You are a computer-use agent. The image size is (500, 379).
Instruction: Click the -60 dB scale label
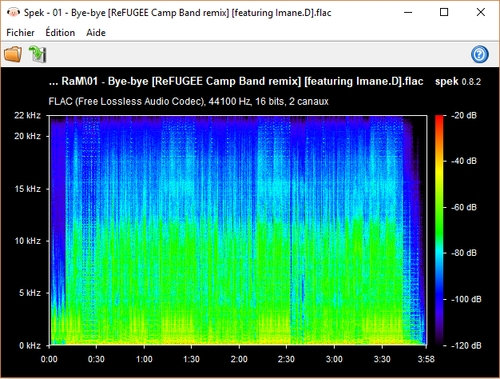(x=464, y=207)
